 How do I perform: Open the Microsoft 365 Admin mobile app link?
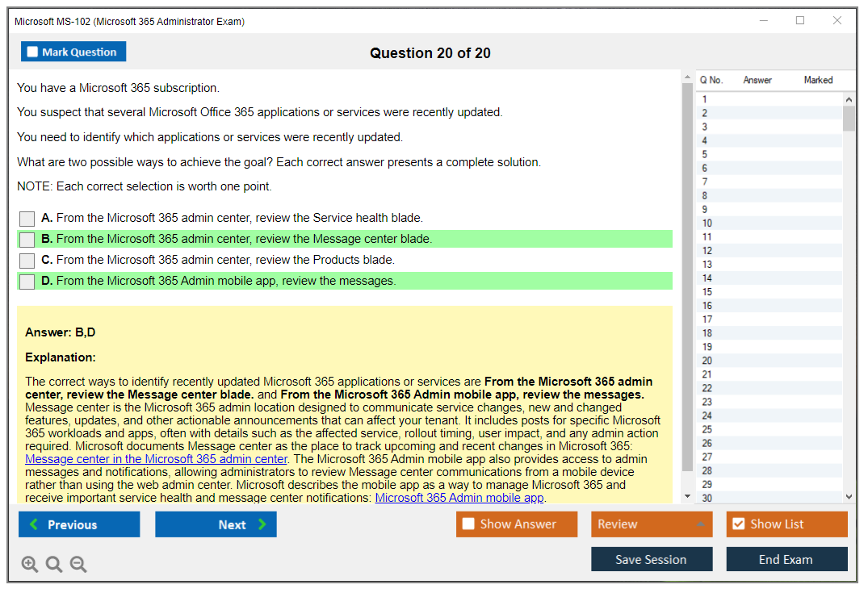(x=459, y=498)
